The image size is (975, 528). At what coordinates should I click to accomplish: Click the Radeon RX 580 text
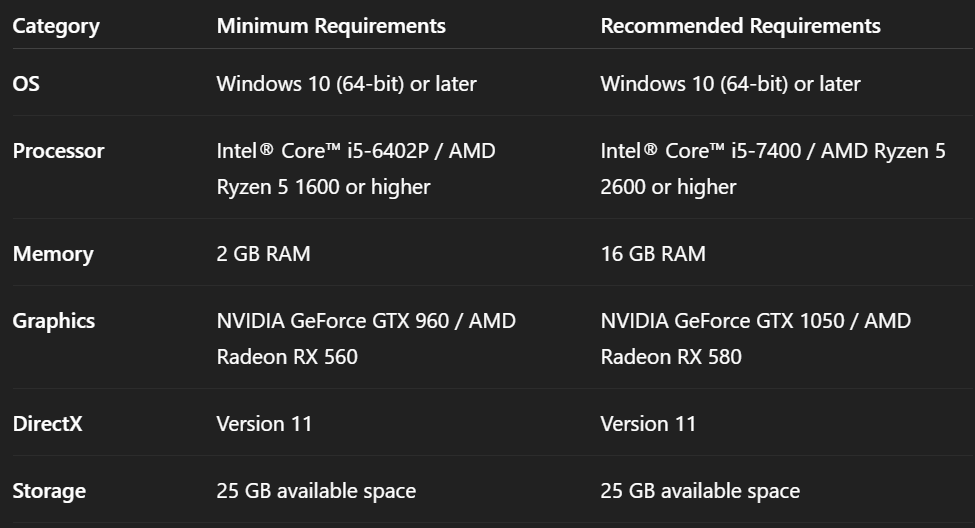[670, 356]
